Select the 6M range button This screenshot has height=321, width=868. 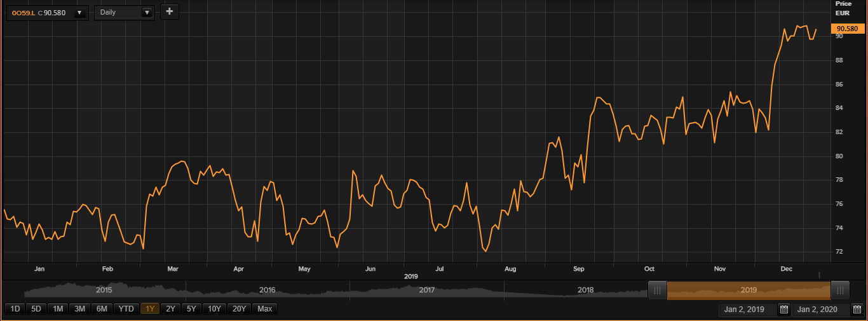pyautogui.click(x=102, y=309)
